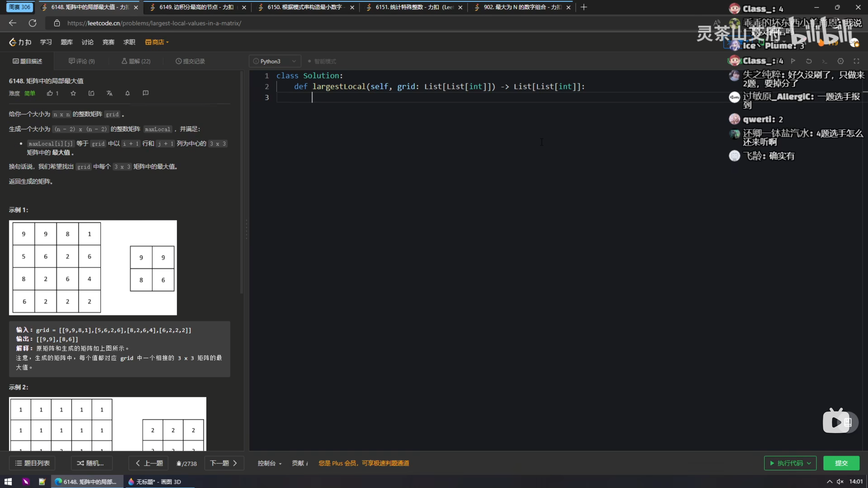The image size is (868, 488).
Task: Click the browser address bar URL
Action: (154, 23)
